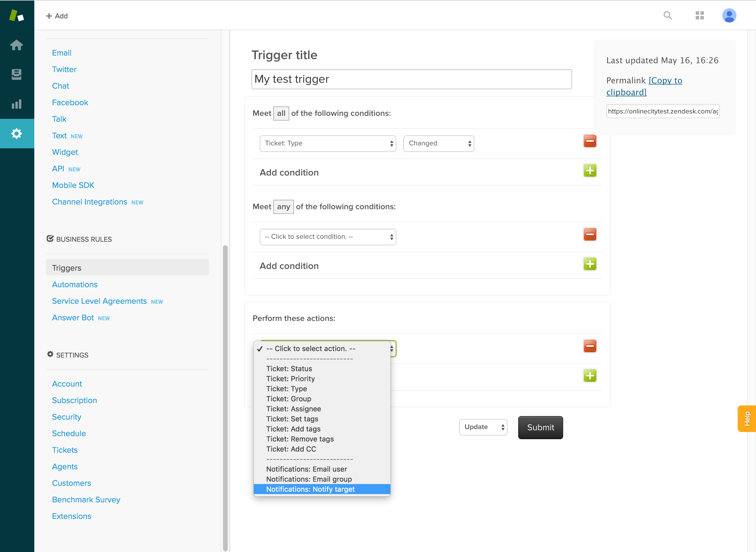756x552 pixels.
Task: Open the Changed operator dropdown
Action: point(438,143)
